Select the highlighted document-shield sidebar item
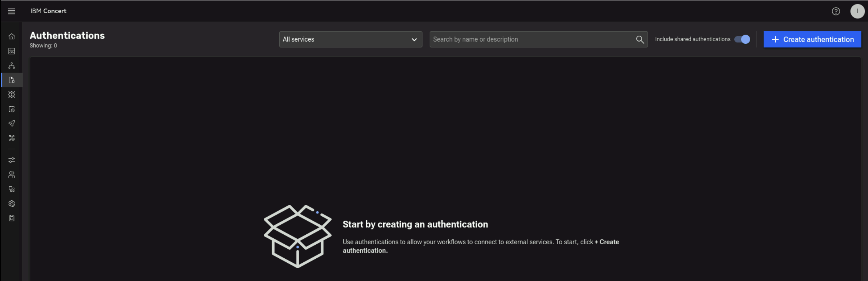The height and width of the screenshot is (281, 868). point(12,80)
